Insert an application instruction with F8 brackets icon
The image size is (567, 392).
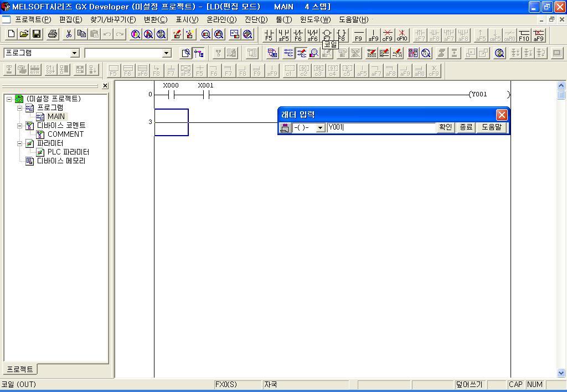pyautogui.click(x=341, y=35)
